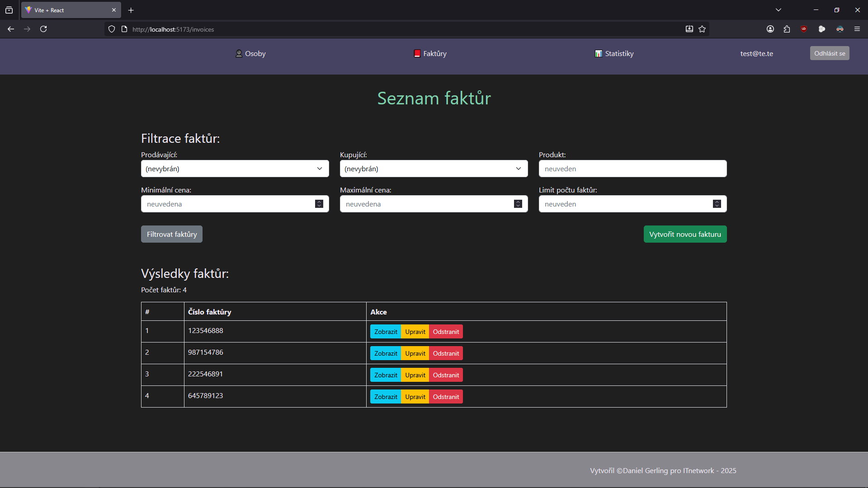
Task: Click the tracking protection shield icon
Action: pyautogui.click(x=111, y=29)
